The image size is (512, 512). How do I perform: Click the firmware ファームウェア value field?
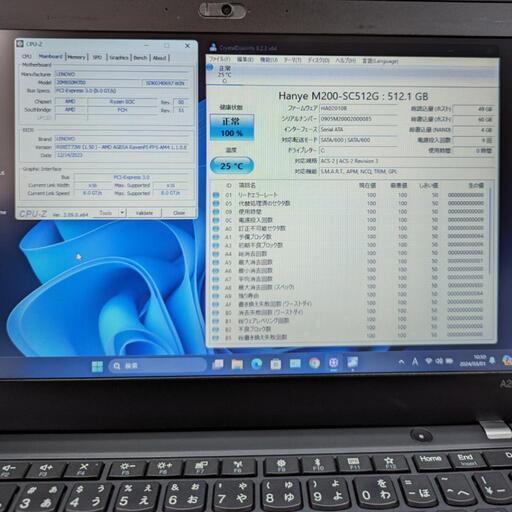(358, 108)
